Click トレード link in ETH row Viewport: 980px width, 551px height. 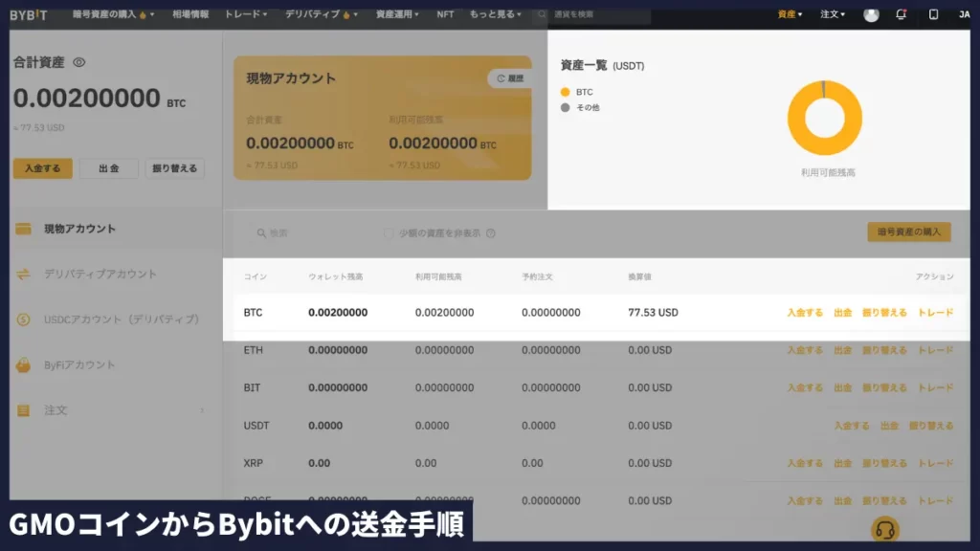(x=935, y=350)
